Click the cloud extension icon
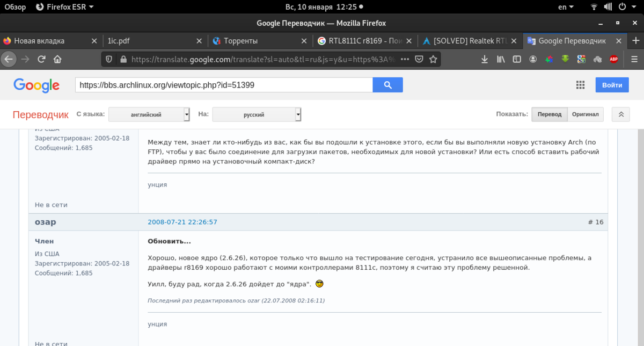The height and width of the screenshot is (346, 644). tap(597, 59)
